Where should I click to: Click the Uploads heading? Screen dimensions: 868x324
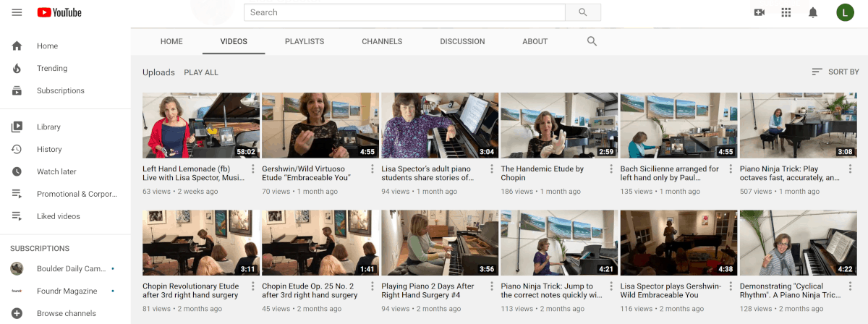(x=158, y=73)
